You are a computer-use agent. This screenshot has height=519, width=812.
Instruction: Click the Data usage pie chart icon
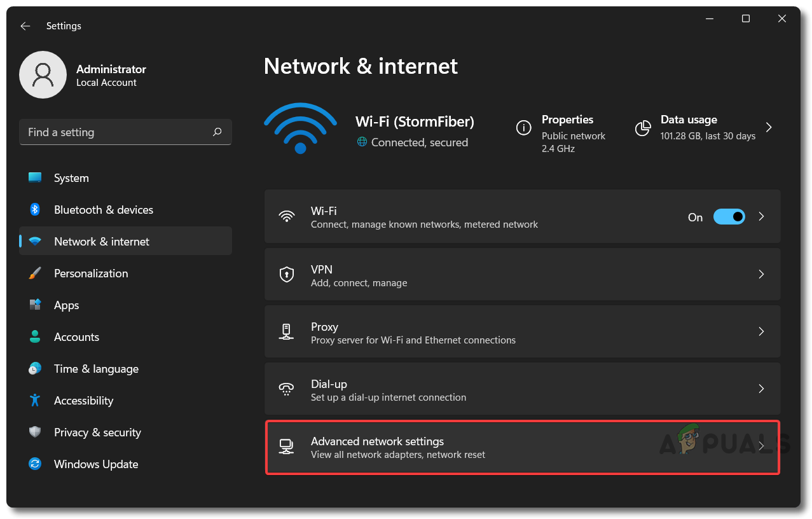click(x=643, y=128)
